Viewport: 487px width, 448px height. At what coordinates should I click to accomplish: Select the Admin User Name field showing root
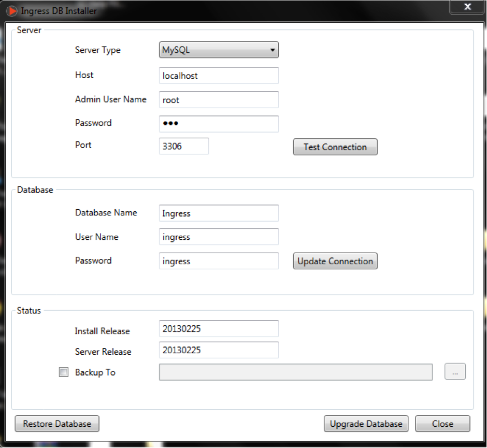coord(218,99)
